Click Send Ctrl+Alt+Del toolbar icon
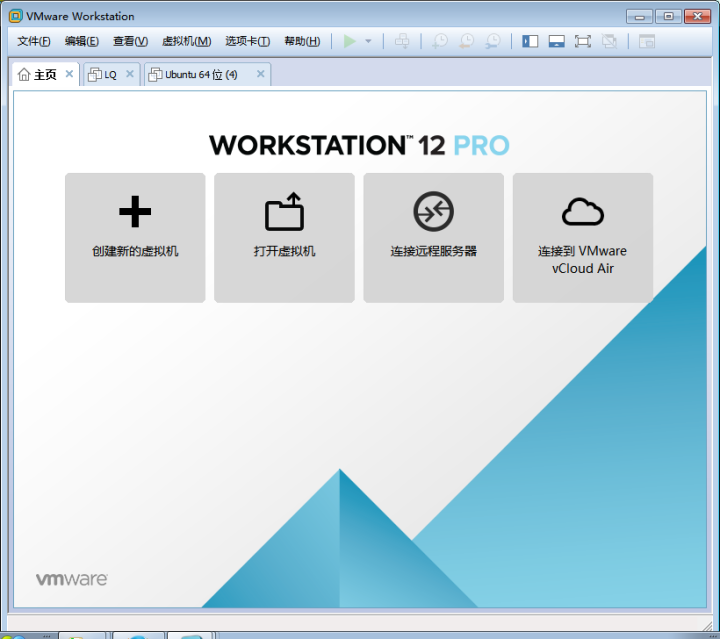 click(402, 41)
